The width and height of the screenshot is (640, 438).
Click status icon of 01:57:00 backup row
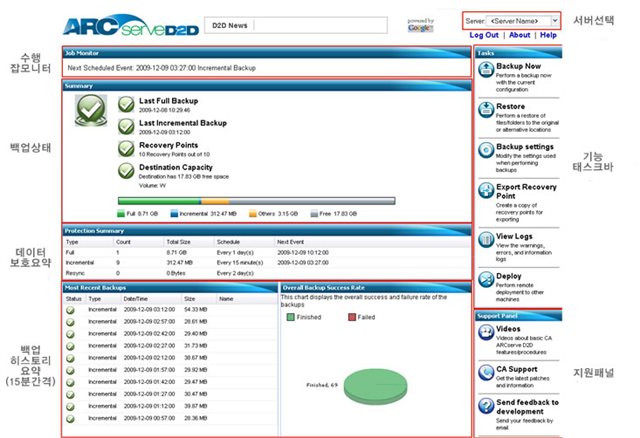tap(70, 370)
